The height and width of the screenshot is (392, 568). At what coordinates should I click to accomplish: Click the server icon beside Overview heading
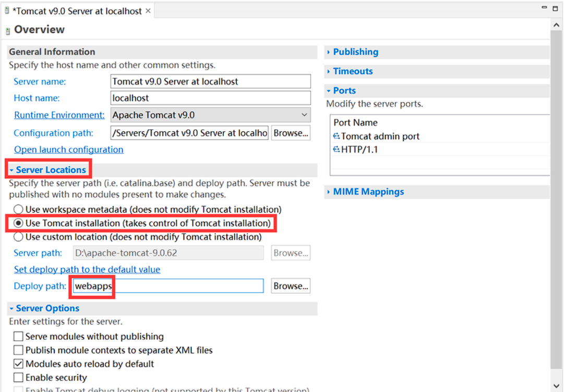click(8, 31)
